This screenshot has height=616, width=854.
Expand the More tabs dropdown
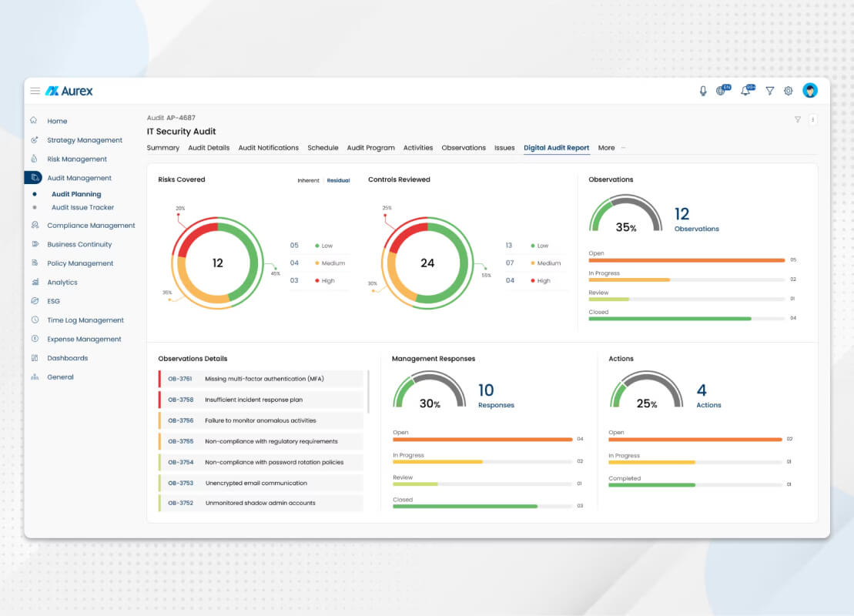point(611,148)
